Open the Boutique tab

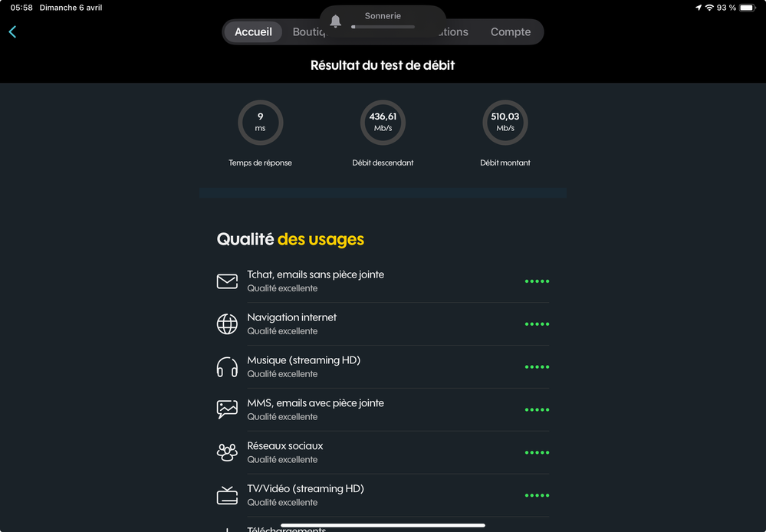pos(305,32)
